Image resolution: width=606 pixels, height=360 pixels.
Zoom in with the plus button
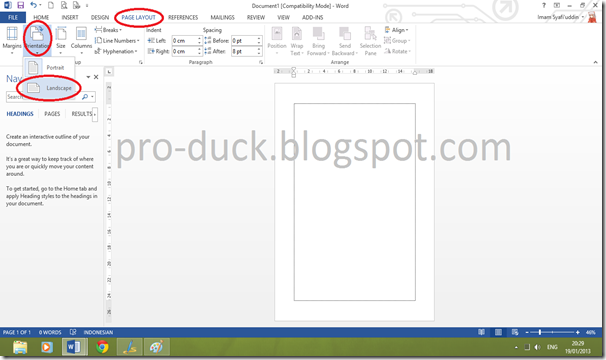(x=578, y=332)
